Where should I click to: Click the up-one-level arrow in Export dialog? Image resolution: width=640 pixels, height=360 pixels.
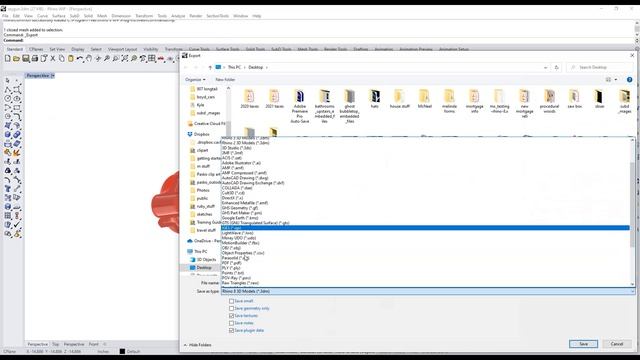pos(210,67)
